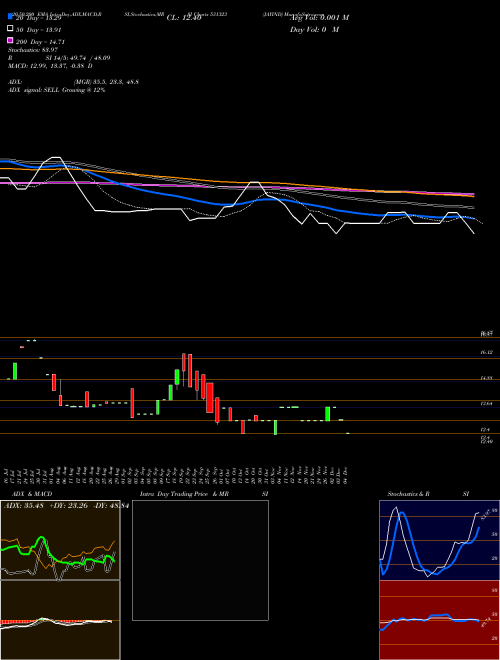Click the 'Stochastics: 88.97' reading
Screen dimensions: 500x660
[x=33, y=50]
